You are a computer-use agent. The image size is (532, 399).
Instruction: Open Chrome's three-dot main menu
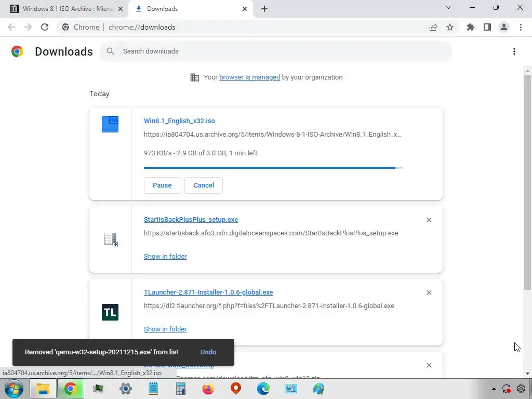coord(521,27)
